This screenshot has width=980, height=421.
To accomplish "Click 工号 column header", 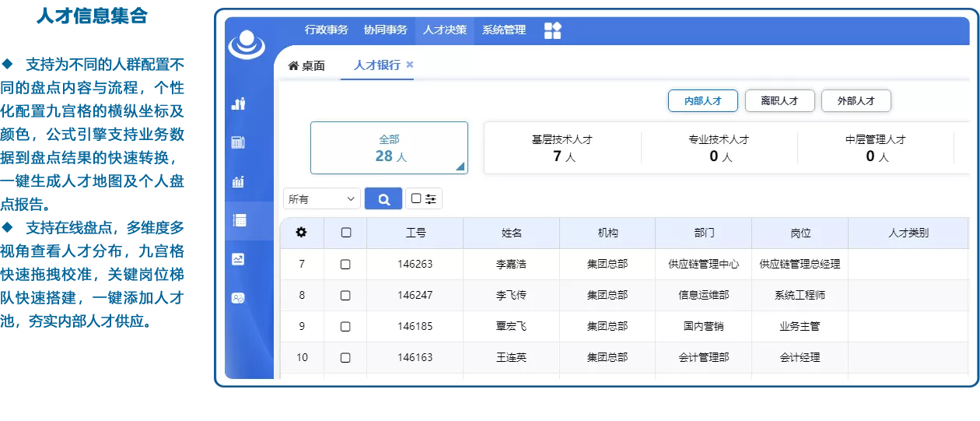I will pos(415,233).
